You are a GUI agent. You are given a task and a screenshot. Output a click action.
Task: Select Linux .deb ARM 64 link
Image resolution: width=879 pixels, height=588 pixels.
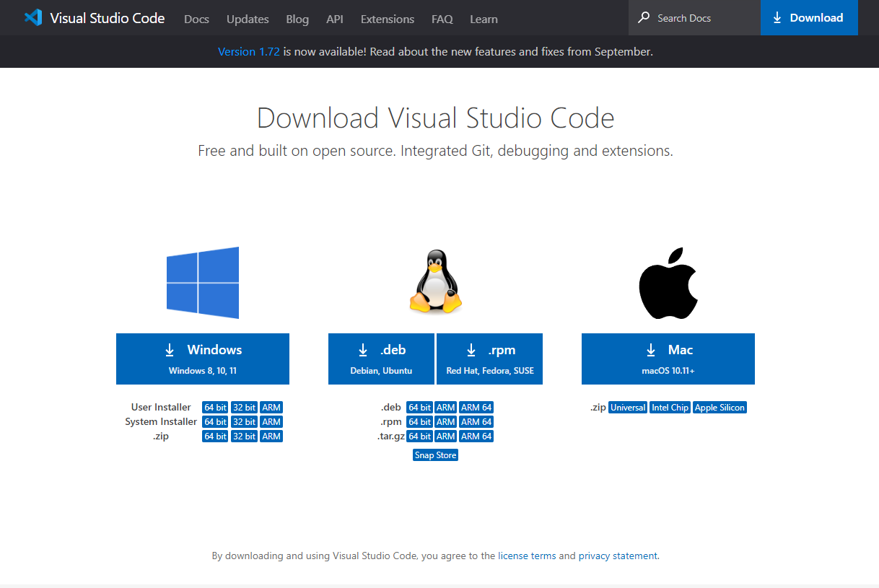[476, 408]
